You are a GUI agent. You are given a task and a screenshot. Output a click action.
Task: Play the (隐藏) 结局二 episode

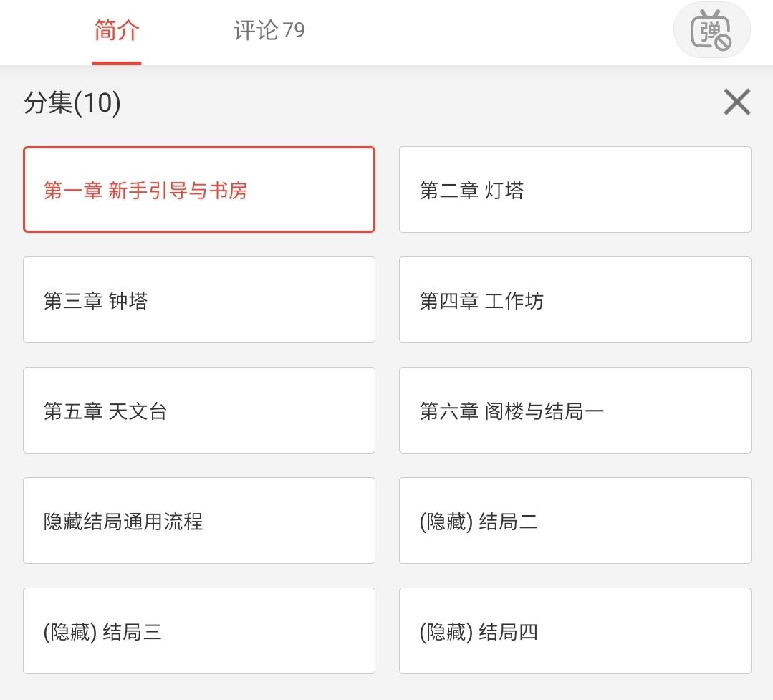click(x=575, y=521)
